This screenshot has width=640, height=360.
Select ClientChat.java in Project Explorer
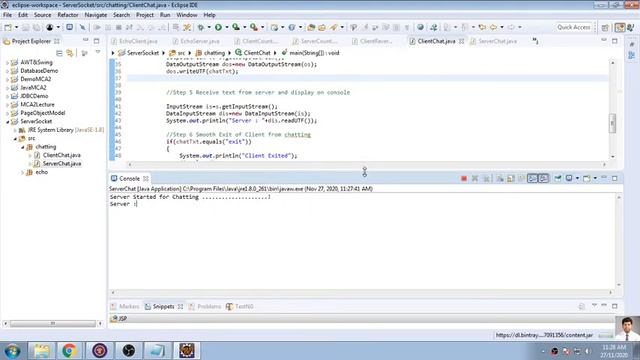[62, 155]
